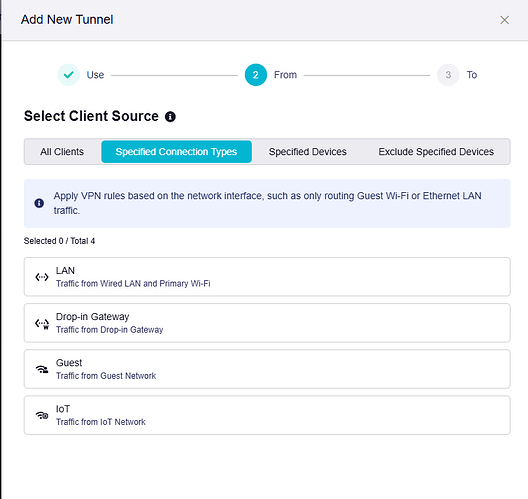Viewport: 528px width, 499px height.
Task: Click the completed checkmark step icon
Action: pos(68,75)
